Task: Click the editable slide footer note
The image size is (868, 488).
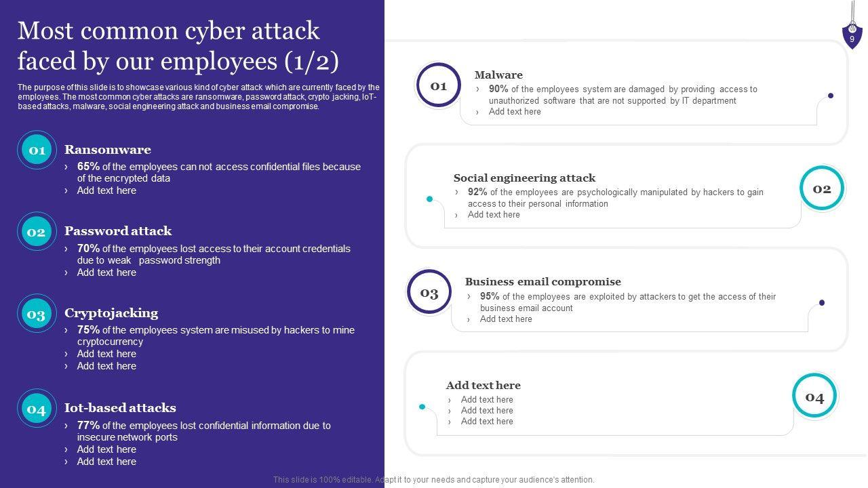Action: (434, 480)
